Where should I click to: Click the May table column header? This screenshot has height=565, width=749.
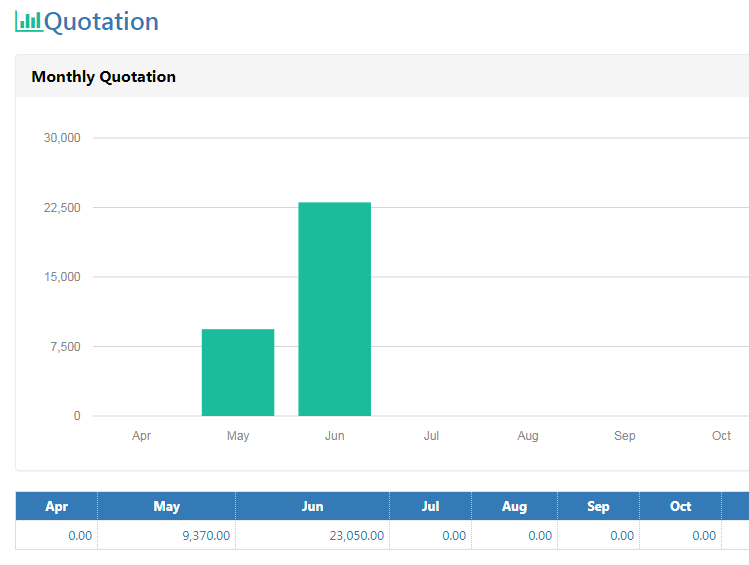pyautogui.click(x=166, y=506)
